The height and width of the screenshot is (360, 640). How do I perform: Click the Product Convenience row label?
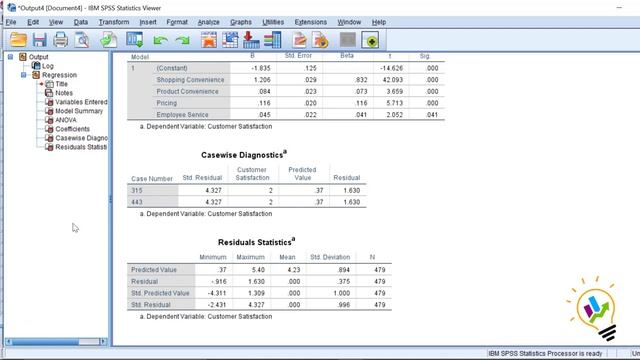[187, 91]
